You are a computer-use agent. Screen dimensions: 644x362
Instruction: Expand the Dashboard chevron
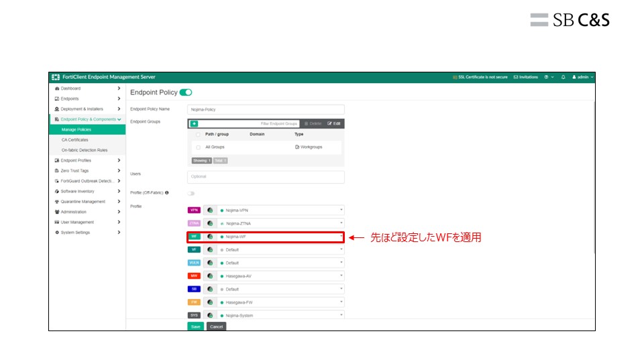coord(119,88)
